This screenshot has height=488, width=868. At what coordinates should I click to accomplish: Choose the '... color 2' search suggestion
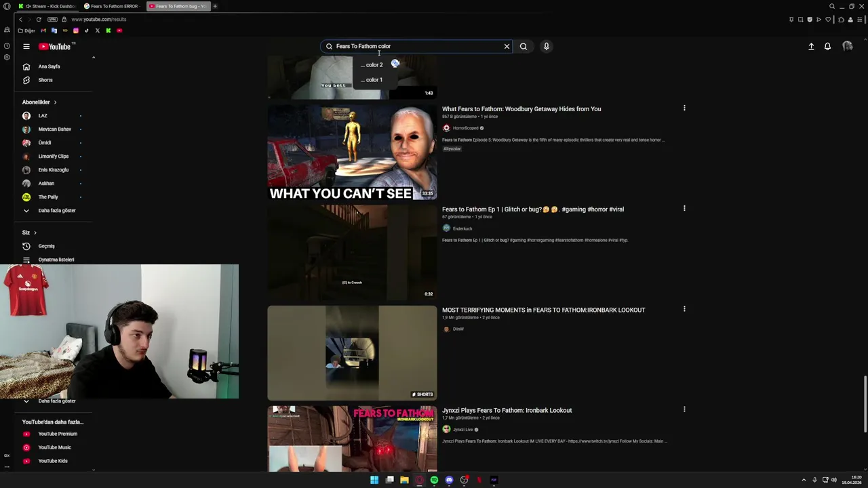coord(372,65)
